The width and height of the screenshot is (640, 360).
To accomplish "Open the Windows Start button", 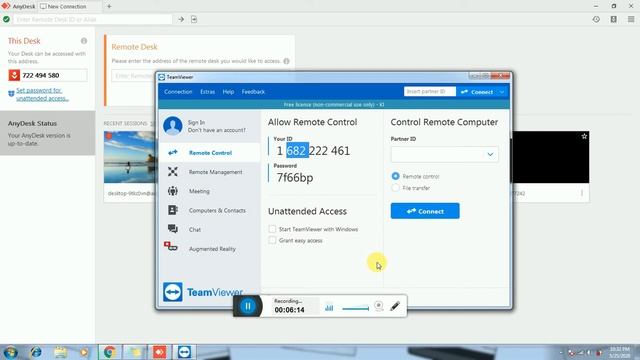I will click(10, 352).
